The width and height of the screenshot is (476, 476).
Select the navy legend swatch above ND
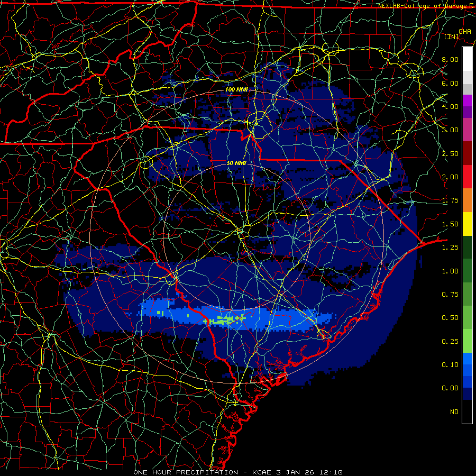click(468, 394)
